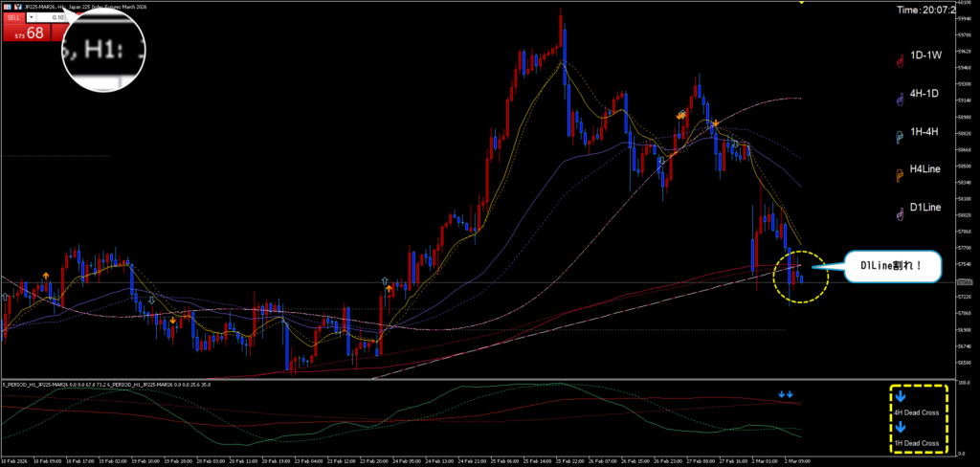Click the orange H4Line hand icon
This screenshot has height=467, width=980.
899,175
